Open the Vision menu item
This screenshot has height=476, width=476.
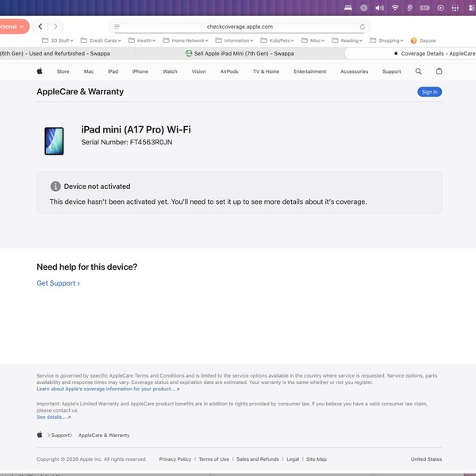pos(198,71)
